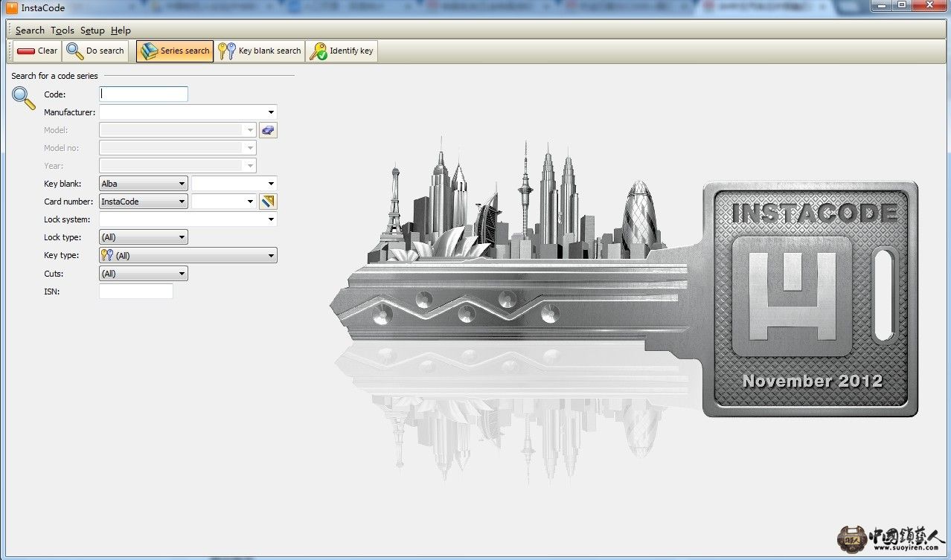Open the Key type dropdown
951x560 pixels.
point(188,255)
